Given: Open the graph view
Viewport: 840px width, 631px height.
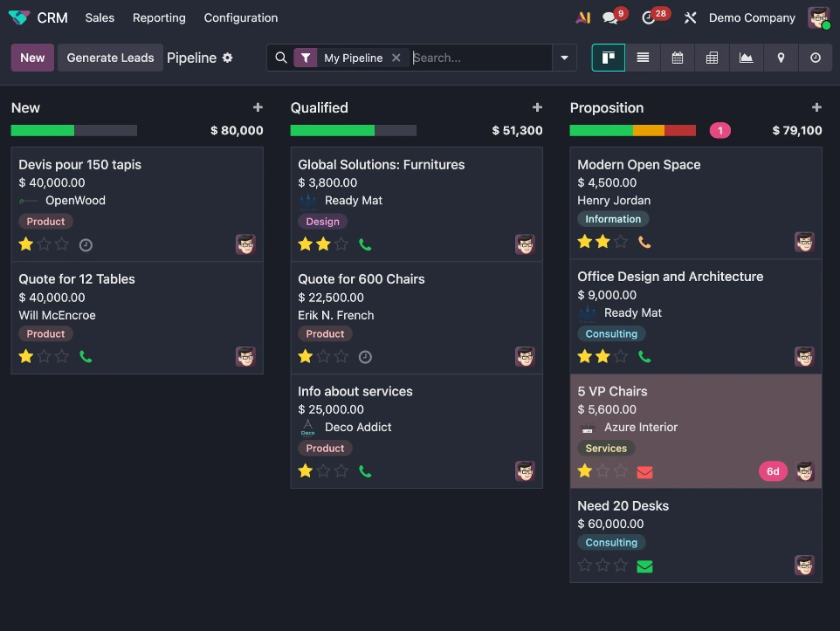Looking at the screenshot, I should tap(746, 58).
